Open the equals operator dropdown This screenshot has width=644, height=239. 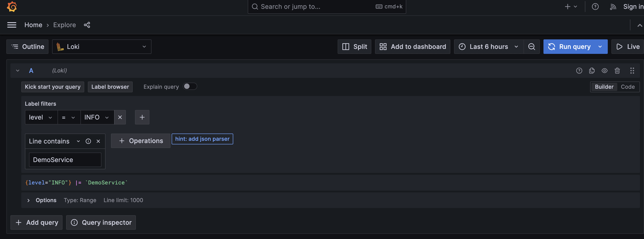(69, 117)
